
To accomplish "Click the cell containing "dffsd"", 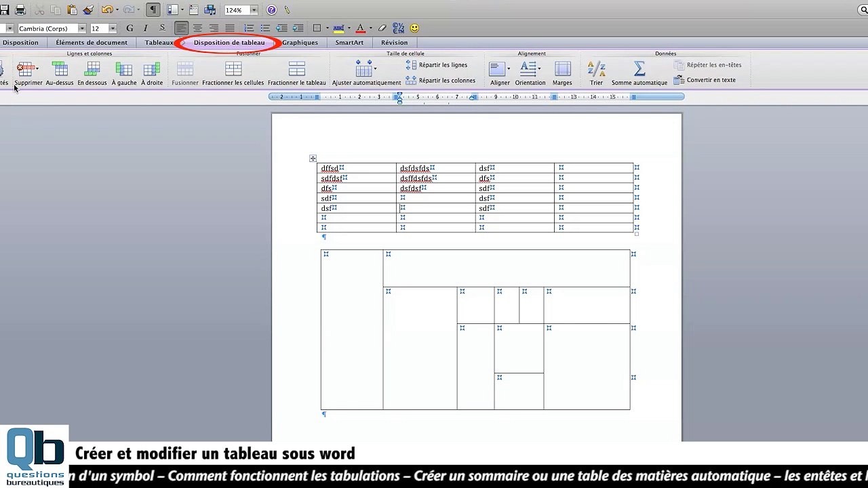I will pyautogui.click(x=357, y=168).
